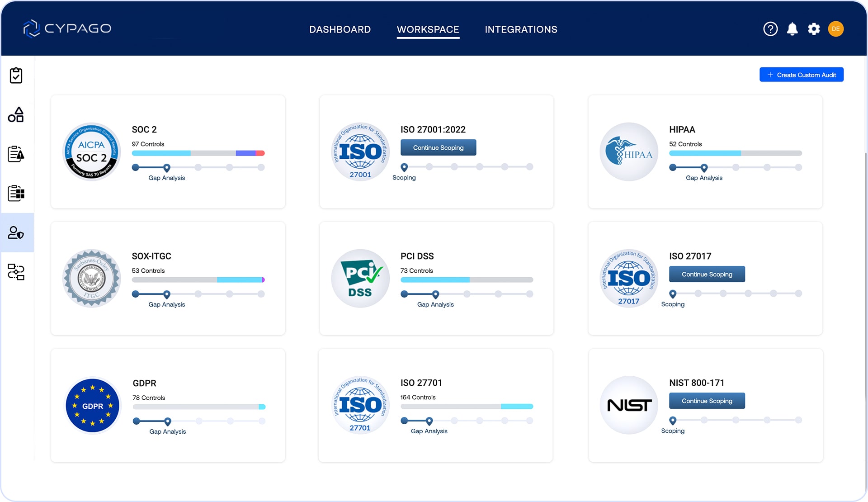The width and height of the screenshot is (868, 502).
Task: Open the ISO 27701 title
Action: click(x=421, y=383)
